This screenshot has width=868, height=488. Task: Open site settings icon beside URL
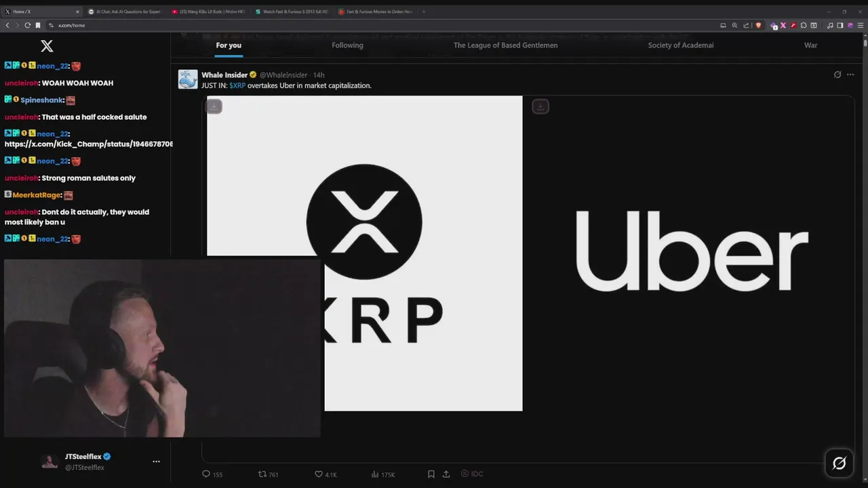[51, 25]
